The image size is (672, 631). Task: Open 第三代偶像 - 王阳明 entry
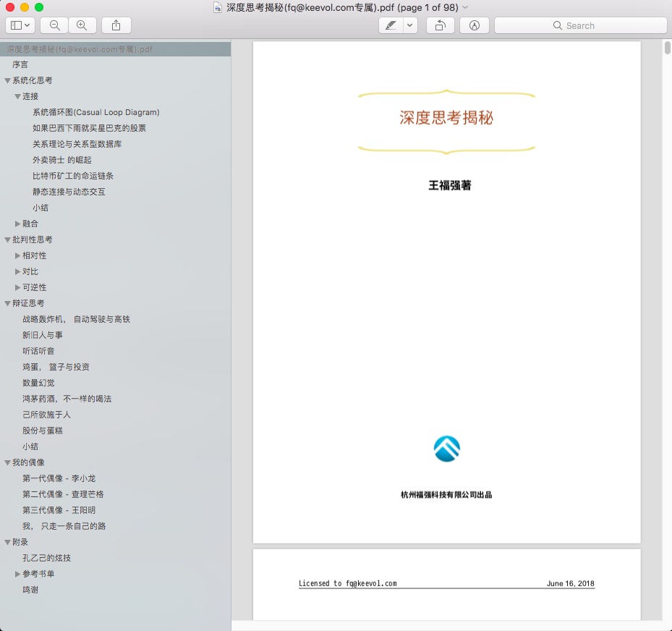tap(59, 510)
